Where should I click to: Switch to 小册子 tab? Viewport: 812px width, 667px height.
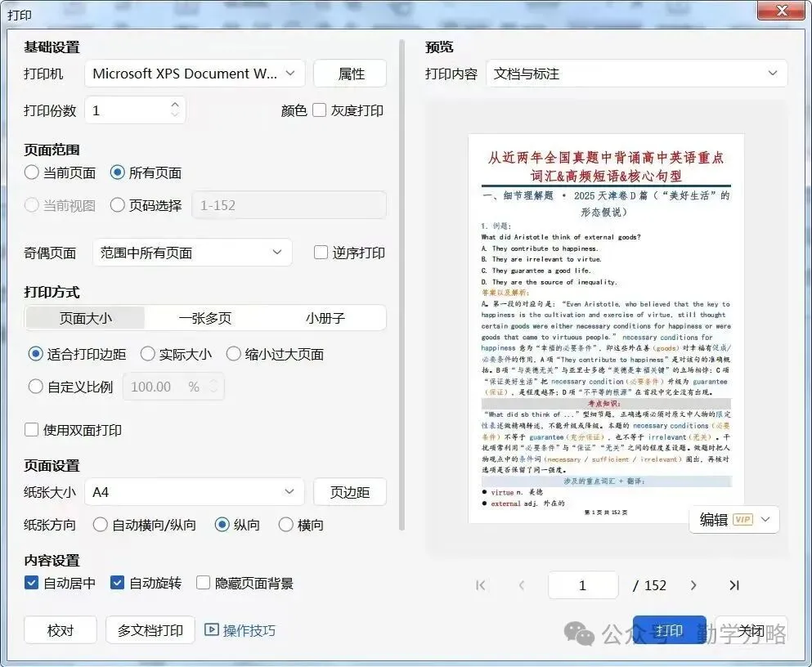point(325,318)
